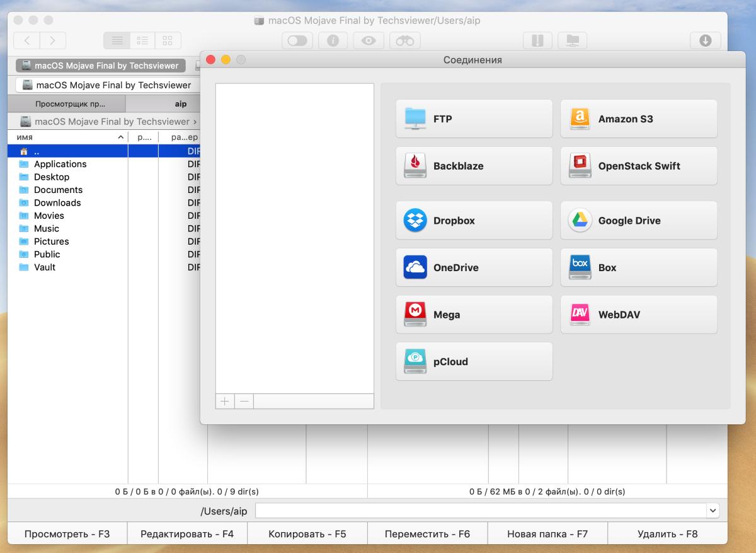Add a Google Drive connection

639,221
